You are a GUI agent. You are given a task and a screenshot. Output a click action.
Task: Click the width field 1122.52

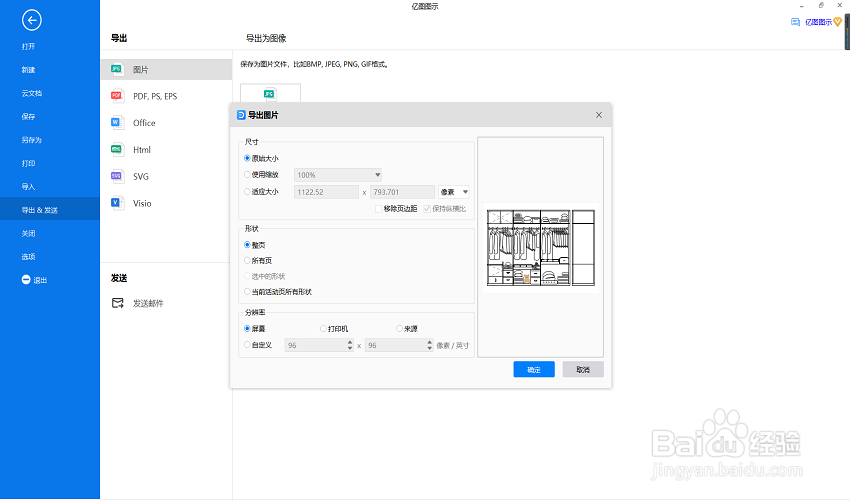326,192
